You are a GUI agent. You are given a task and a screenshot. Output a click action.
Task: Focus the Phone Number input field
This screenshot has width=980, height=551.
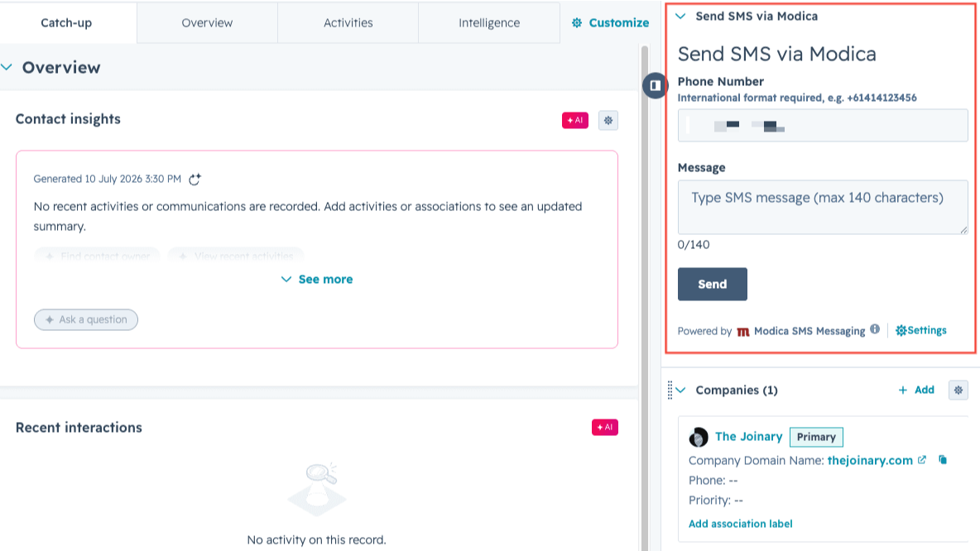823,125
